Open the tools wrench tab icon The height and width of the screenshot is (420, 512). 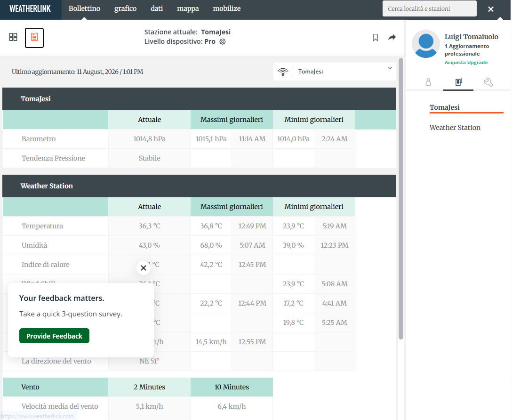pos(488,82)
